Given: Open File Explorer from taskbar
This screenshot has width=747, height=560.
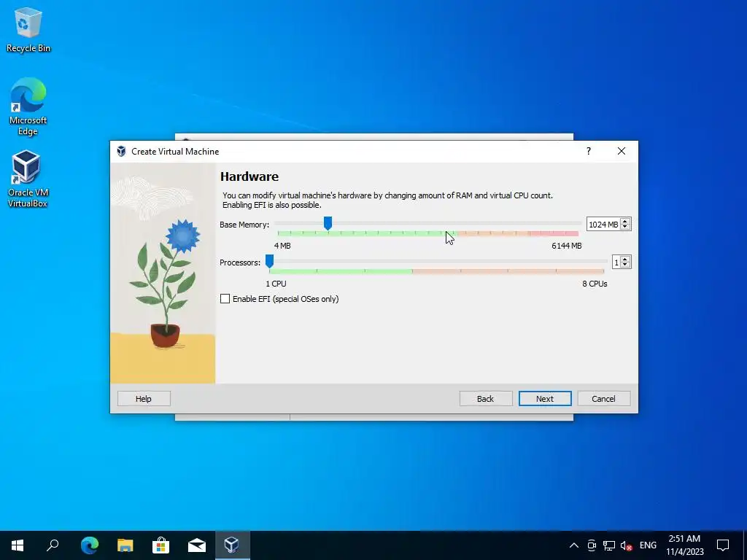Looking at the screenshot, I should tap(125, 545).
